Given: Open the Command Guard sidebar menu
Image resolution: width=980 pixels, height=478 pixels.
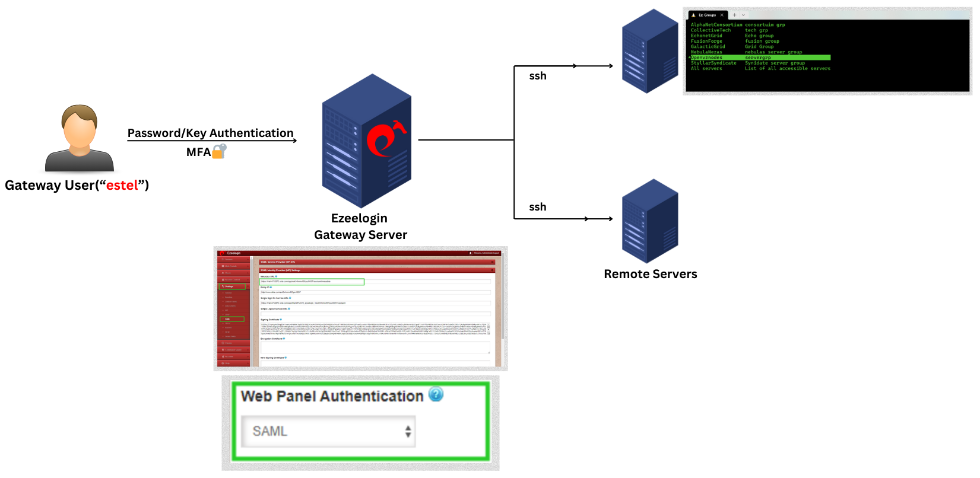Looking at the screenshot, I should 233,350.
